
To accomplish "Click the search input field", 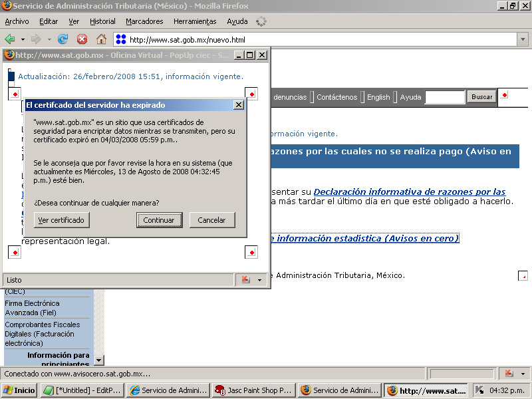I will click(445, 97).
